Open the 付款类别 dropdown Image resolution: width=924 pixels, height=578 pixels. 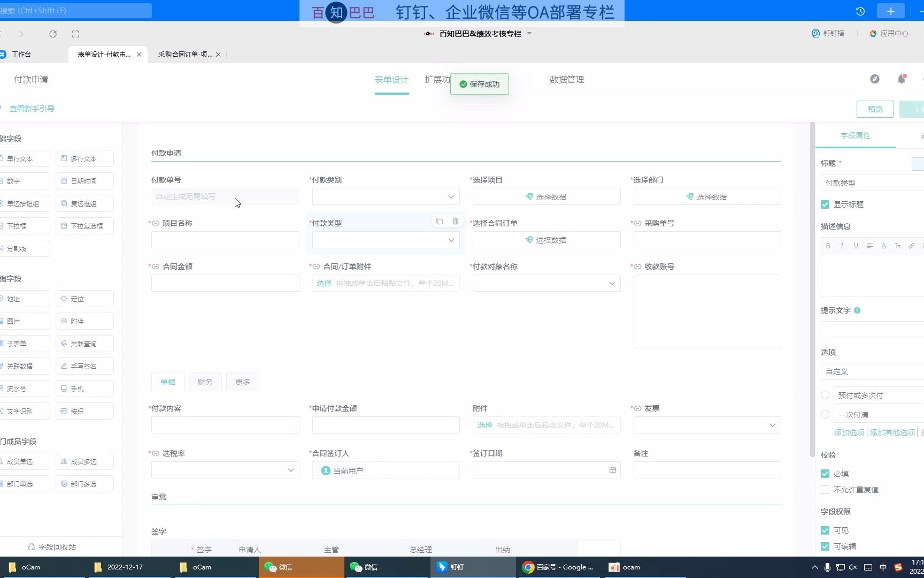[x=386, y=196]
